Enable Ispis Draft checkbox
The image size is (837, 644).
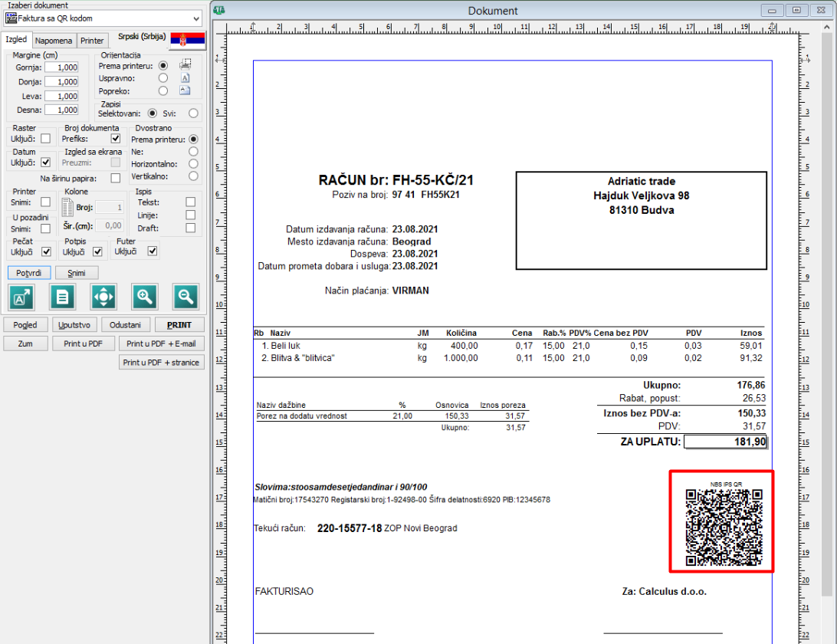pyautogui.click(x=191, y=228)
